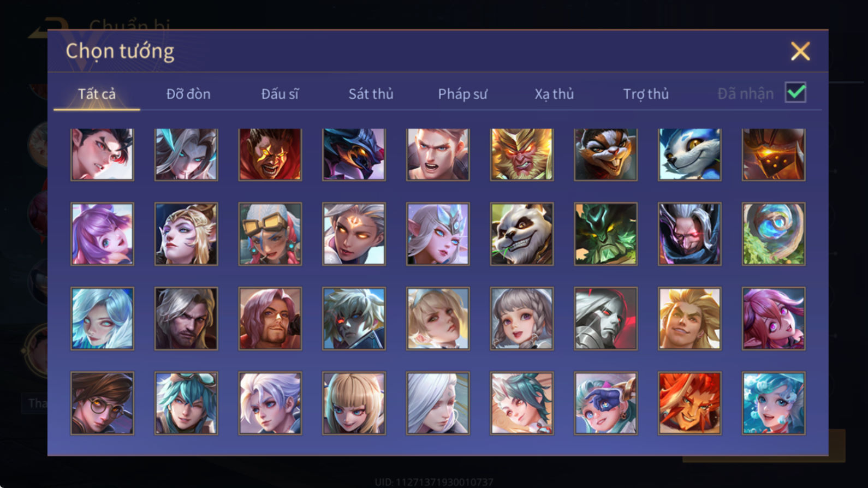Show the Xạ thủ hero list

click(554, 94)
